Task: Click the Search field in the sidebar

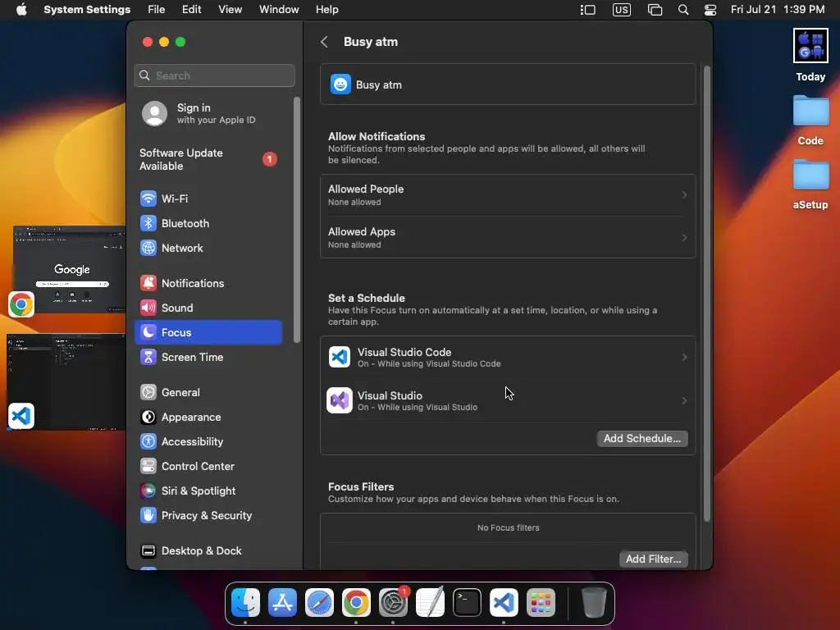Action: 214,75
